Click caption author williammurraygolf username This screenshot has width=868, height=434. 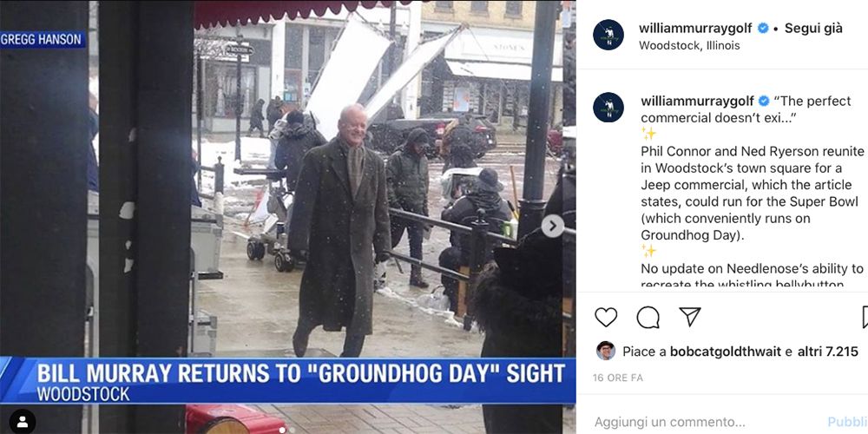(698, 101)
